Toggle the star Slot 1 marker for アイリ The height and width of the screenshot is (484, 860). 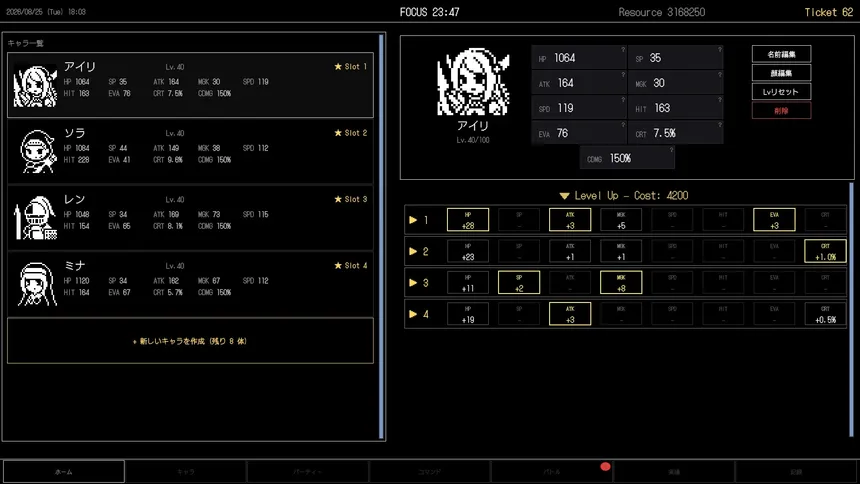tap(350, 66)
